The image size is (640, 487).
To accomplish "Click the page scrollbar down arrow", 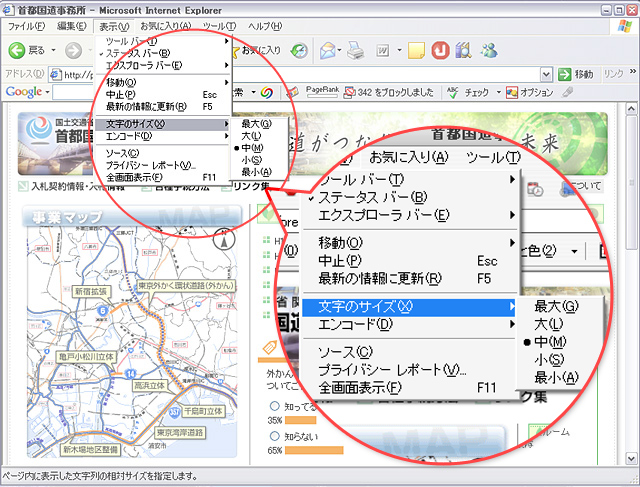I will point(631,458).
